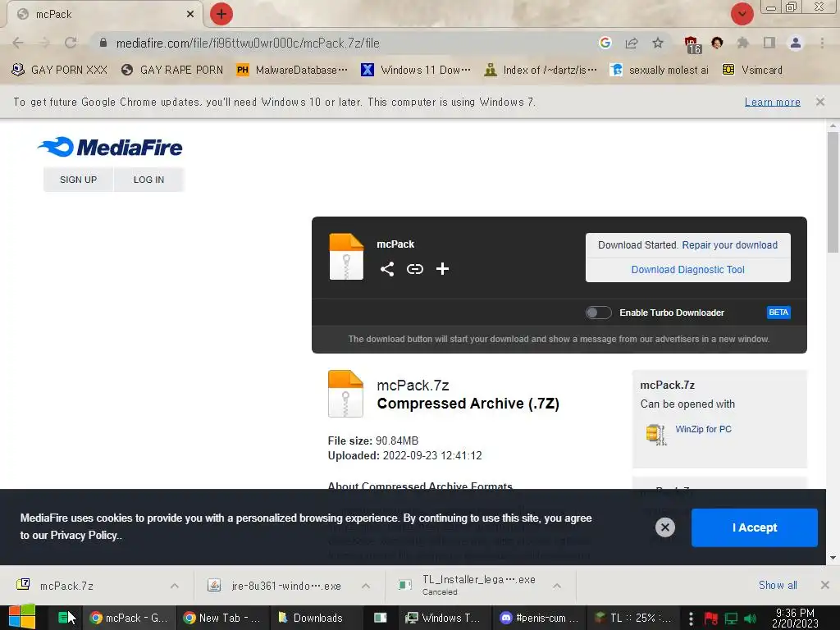The image size is (840, 630).
Task: Click the address bar URL
Action: click(248, 43)
